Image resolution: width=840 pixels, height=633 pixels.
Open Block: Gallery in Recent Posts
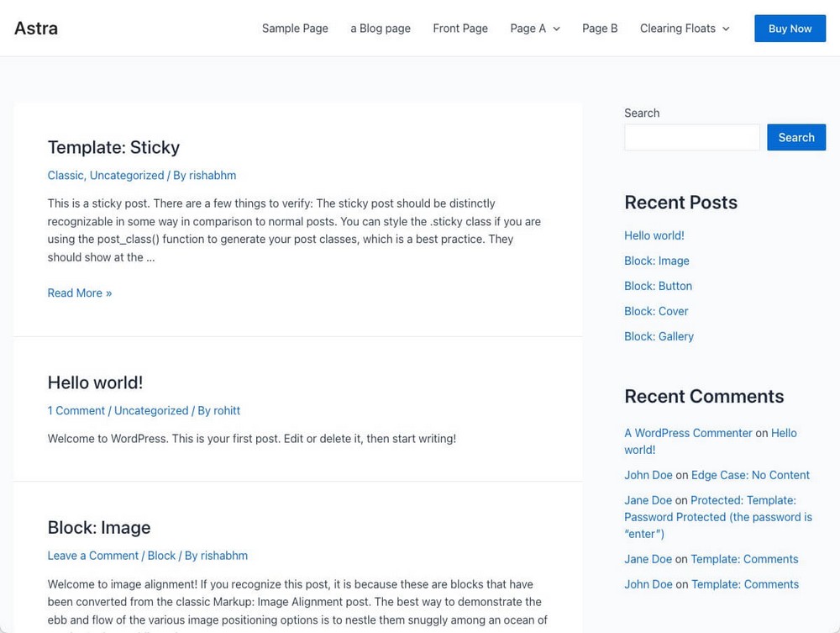point(659,336)
